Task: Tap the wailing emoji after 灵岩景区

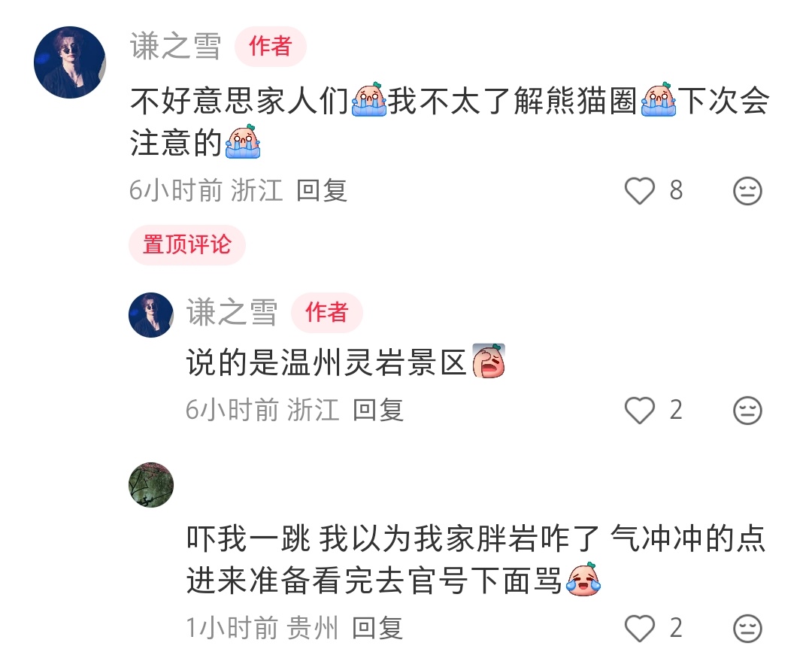Action: [489, 361]
